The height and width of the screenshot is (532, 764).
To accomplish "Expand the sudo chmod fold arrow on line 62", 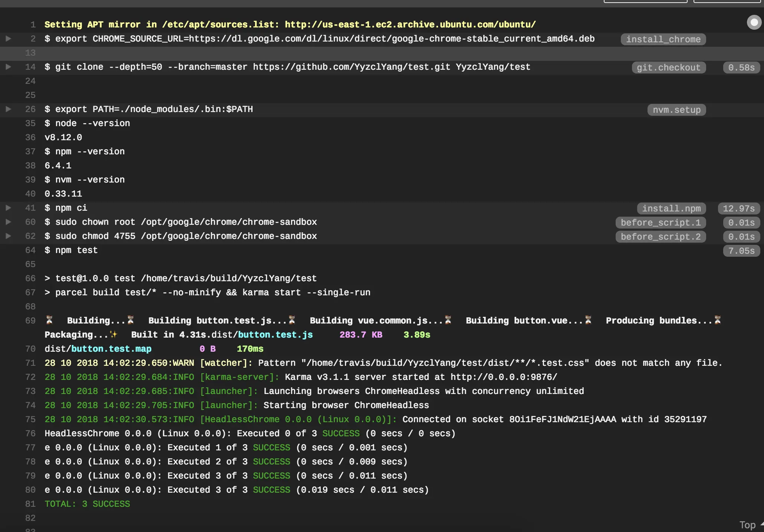I will click(8, 236).
